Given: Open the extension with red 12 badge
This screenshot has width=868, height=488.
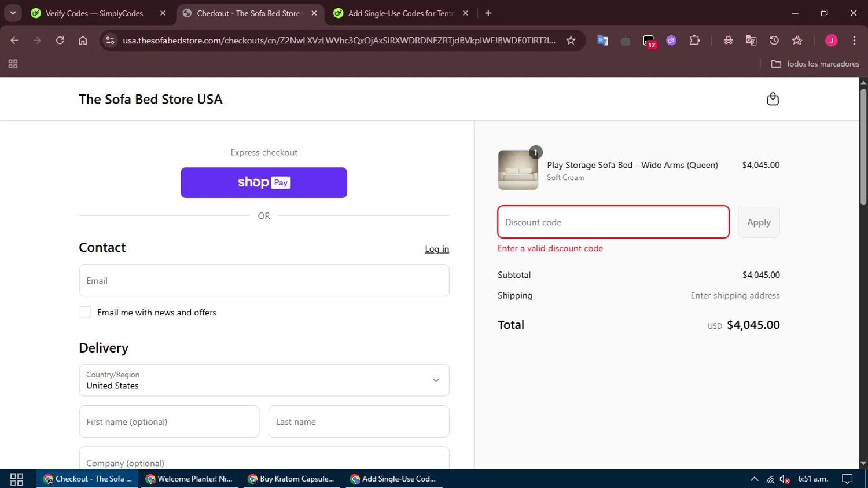Looking at the screenshot, I should coord(649,41).
